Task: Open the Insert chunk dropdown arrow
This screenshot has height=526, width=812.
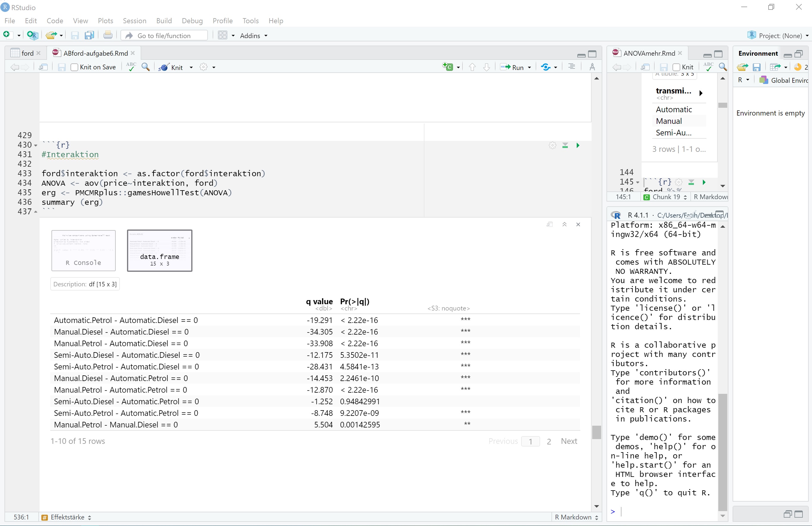Action: click(x=458, y=67)
